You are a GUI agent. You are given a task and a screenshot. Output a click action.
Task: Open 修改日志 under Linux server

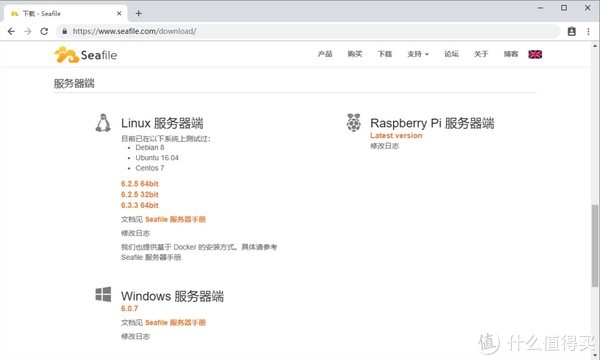click(135, 233)
